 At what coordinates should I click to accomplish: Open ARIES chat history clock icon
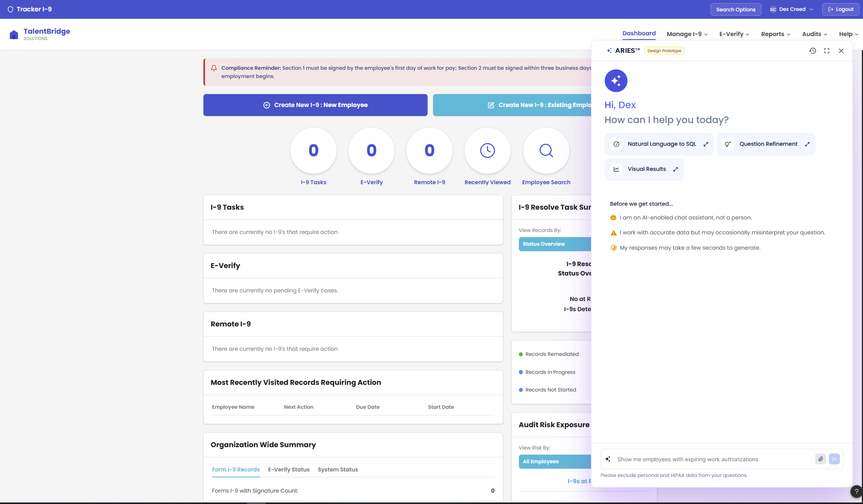point(812,51)
